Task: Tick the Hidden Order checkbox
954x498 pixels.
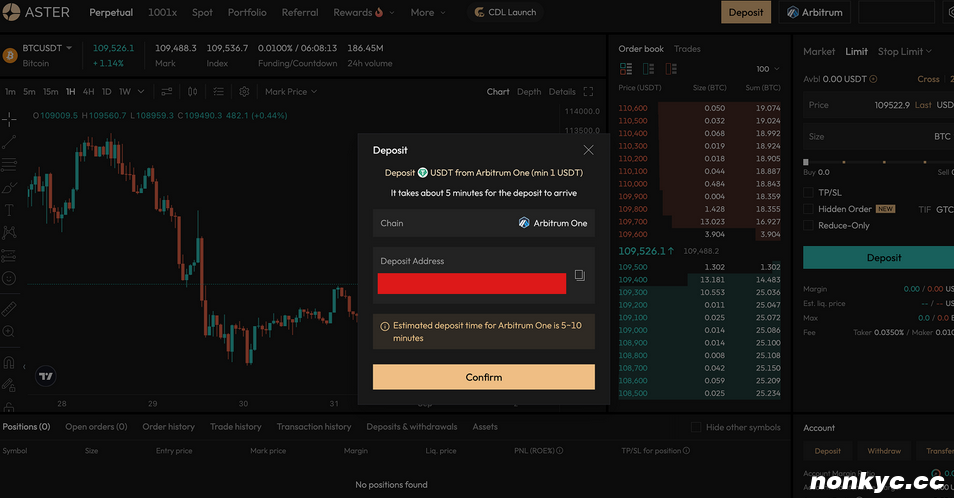Action: tap(809, 209)
